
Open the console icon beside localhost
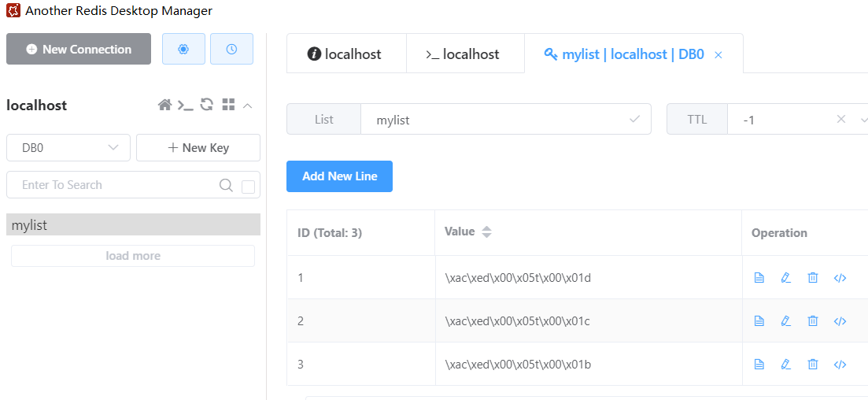[186, 105]
